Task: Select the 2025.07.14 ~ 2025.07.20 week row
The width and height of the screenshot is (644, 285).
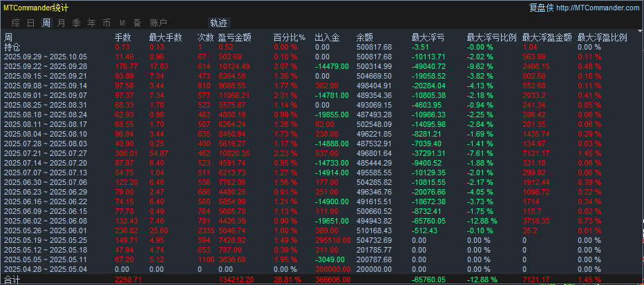Action: click(322, 163)
